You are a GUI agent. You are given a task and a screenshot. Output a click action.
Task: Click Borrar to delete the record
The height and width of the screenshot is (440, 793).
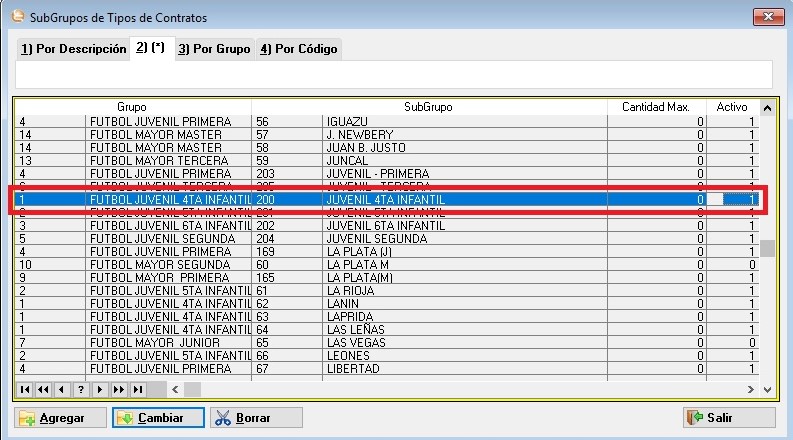pos(256,418)
